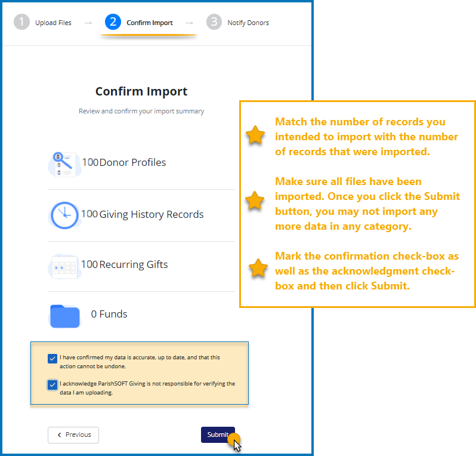476x456 pixels.
Task: Go to the Notify Donors step
Action: point(248,23)
